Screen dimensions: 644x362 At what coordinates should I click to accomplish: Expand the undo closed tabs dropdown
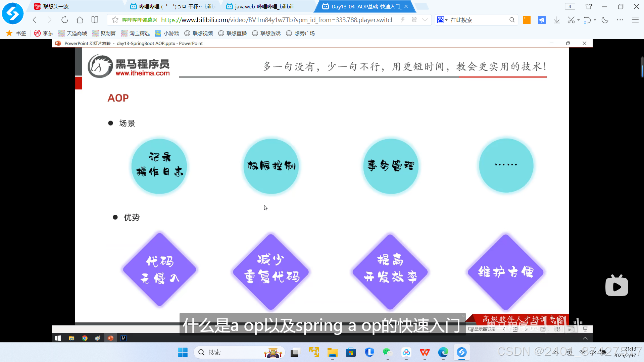(x=595, y=20)
